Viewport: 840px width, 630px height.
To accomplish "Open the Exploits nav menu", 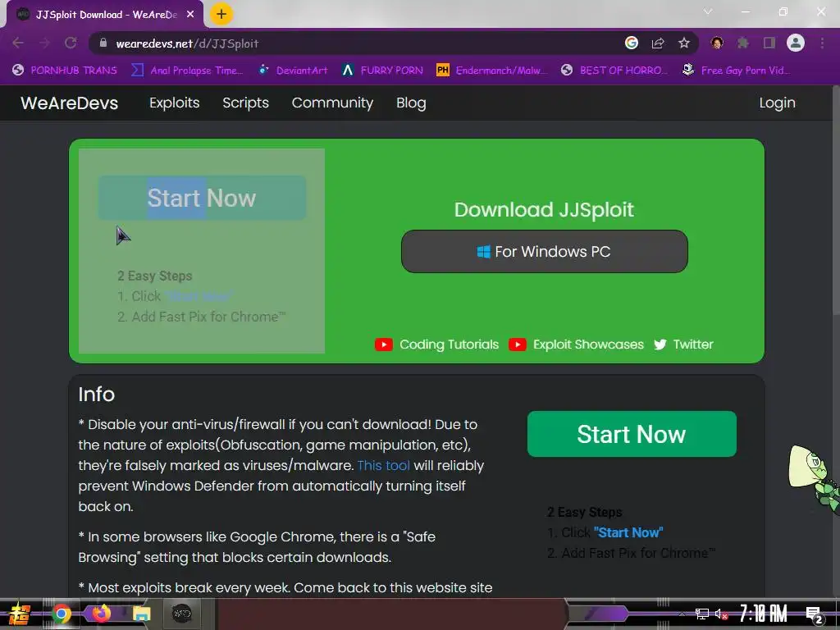I will tap(174, 103).
